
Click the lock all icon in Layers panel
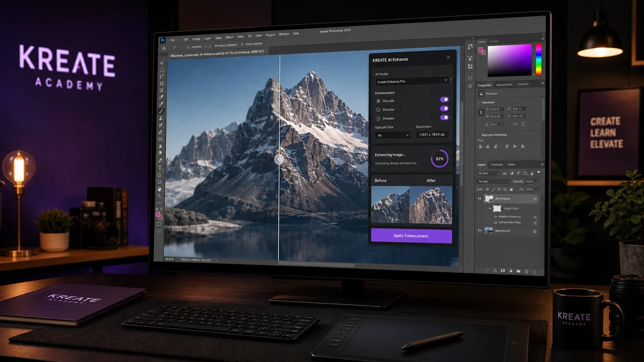[511, 189]
